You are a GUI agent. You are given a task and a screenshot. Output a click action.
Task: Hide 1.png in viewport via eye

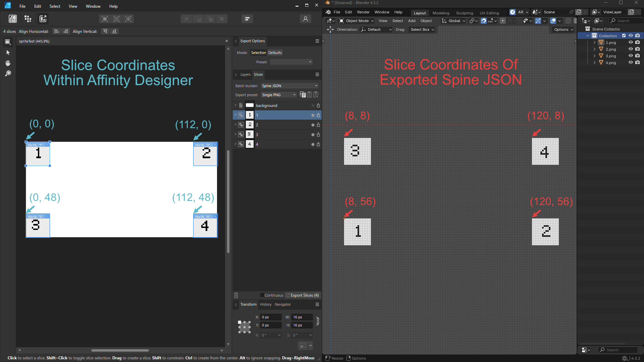point(631,42)
